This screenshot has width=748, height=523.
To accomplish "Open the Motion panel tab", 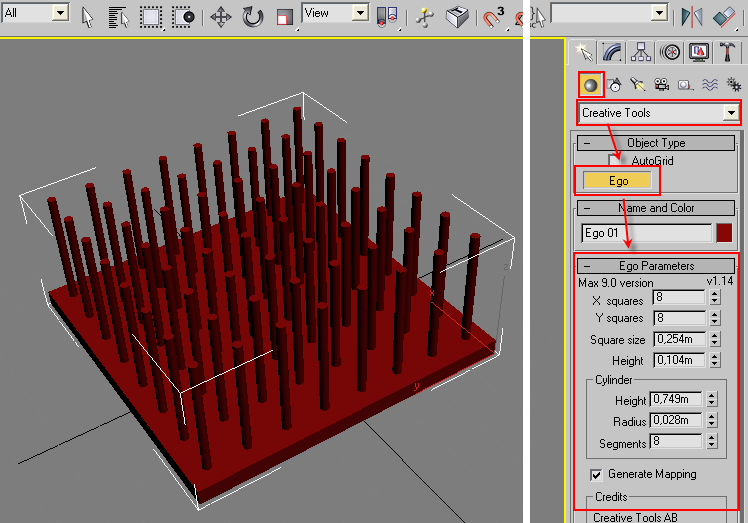I will pyautogui.click(x=670, y=52).
